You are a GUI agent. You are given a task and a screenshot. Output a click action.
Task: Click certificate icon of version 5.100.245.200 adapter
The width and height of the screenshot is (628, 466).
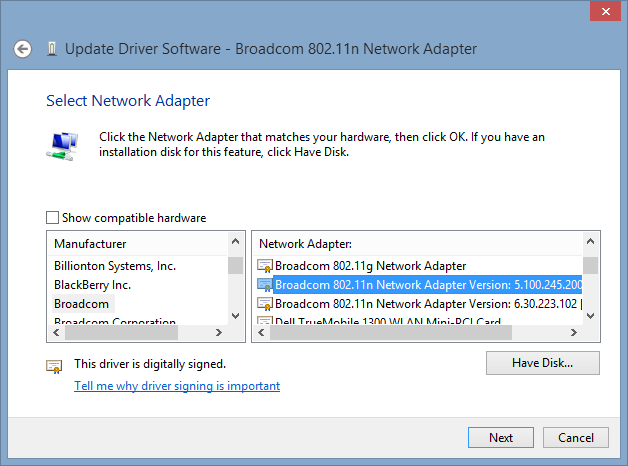click(x=265, y=285)
